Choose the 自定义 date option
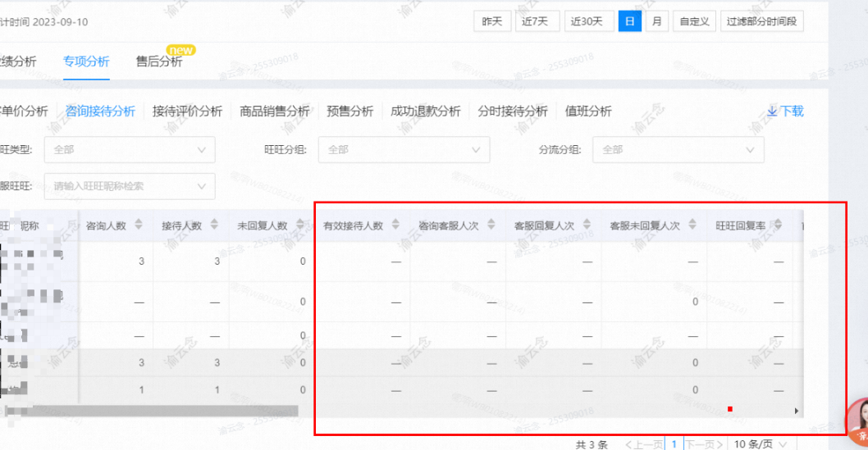The image size is (868, 450). (694, 21)
